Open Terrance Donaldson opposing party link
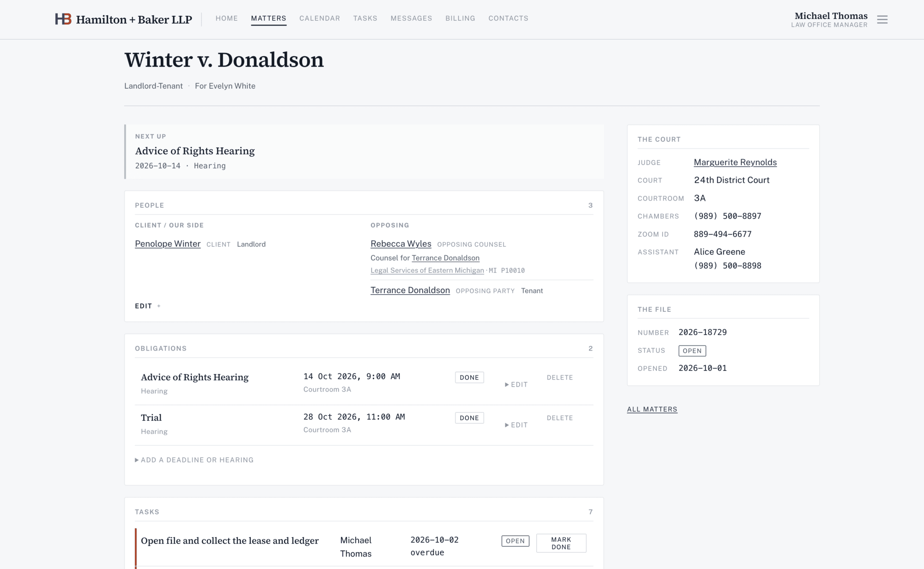 point(410,291)
